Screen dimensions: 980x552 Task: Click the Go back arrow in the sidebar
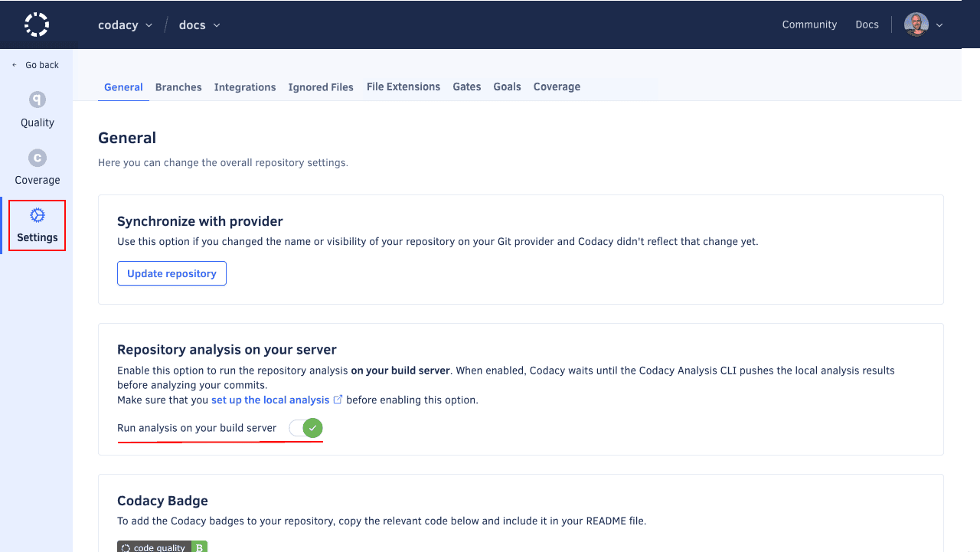click(x=13, y=64)
